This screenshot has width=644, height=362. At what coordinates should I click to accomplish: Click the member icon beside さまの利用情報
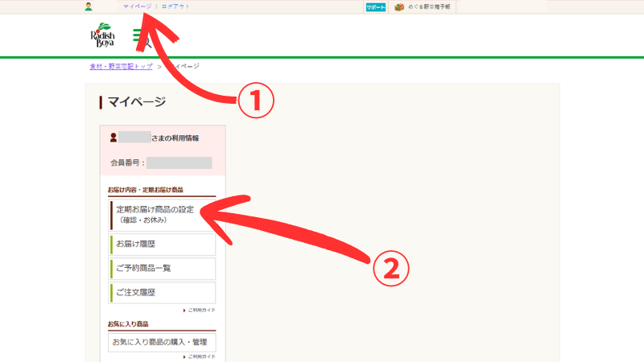point(114,138)
